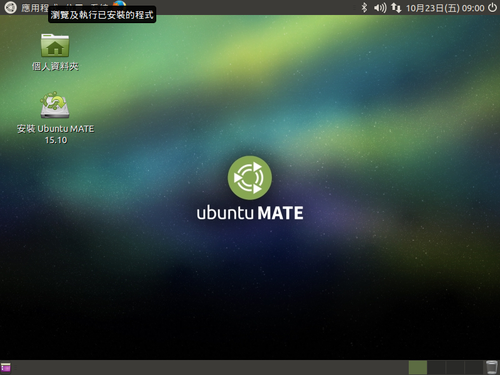Switch to the first highlighted workspace
Screen dimensions: 500x375
(418, 367)
